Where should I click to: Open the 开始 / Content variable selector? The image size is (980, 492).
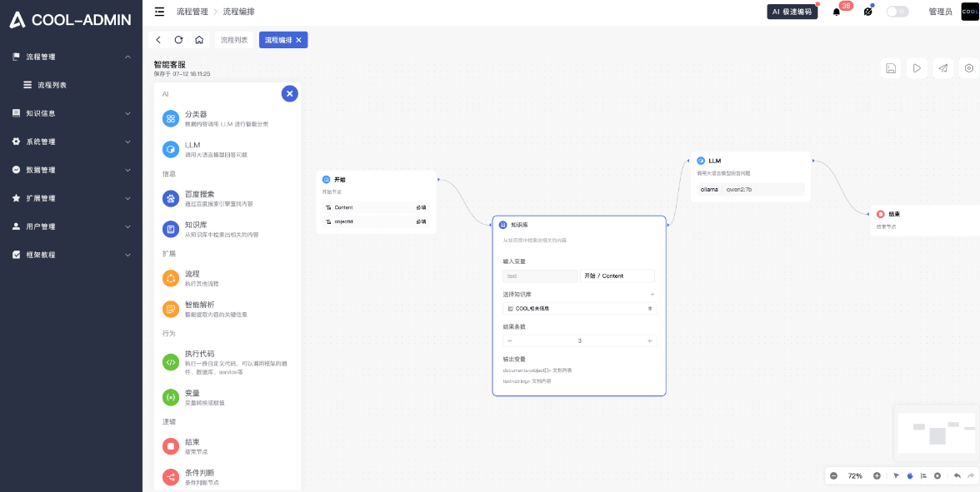pos(617,276)
